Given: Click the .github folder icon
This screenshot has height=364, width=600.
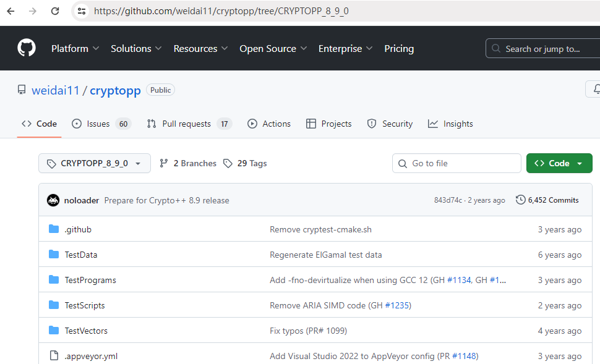Looking at the screenshot, I should (x=54, y=229).
